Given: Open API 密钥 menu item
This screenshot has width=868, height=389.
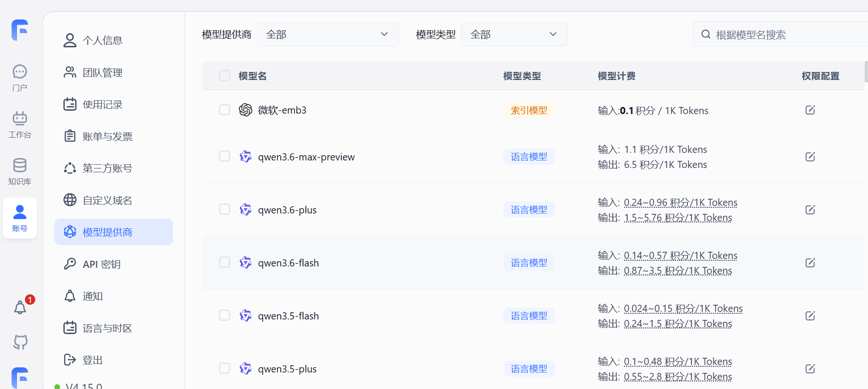Looking at the screenshot, I should point(113,264).
